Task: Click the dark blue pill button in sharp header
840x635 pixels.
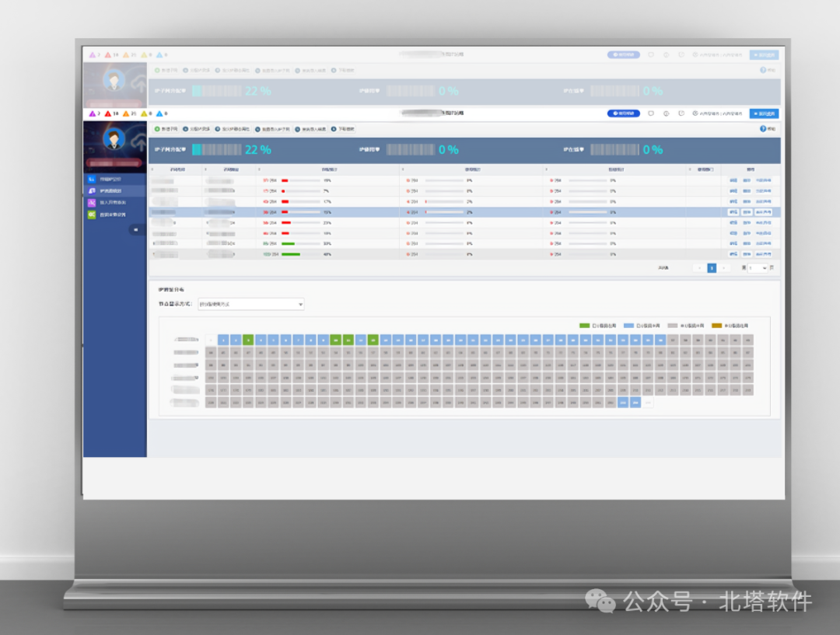Action: tap(624, 113)
